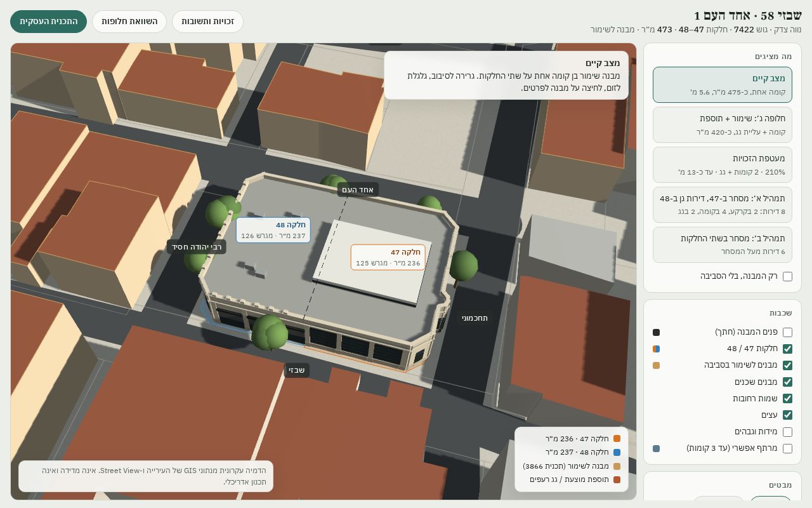Turn off the שמות רחובות layer
The image size is (812, 508).
[x=787, y=398]
